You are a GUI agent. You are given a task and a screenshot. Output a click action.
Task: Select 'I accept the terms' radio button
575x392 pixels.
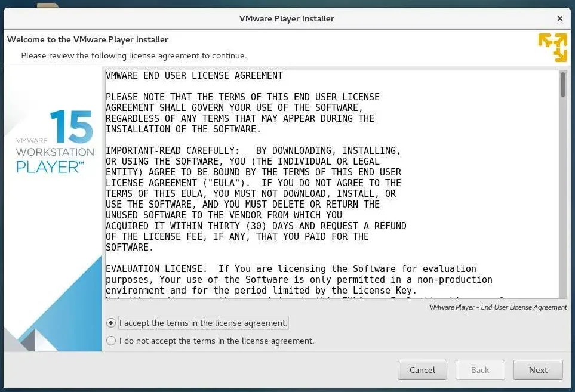pos(110,323)
